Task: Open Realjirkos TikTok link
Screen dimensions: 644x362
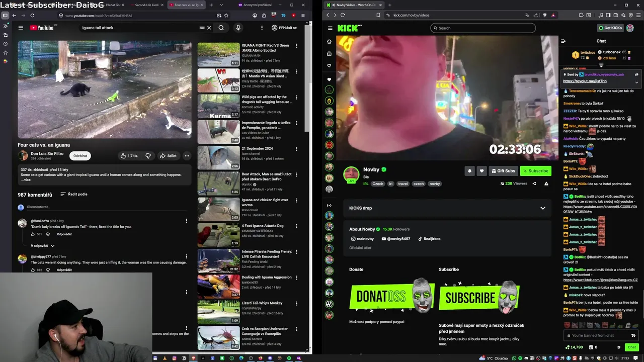Action: click(429, 239)
